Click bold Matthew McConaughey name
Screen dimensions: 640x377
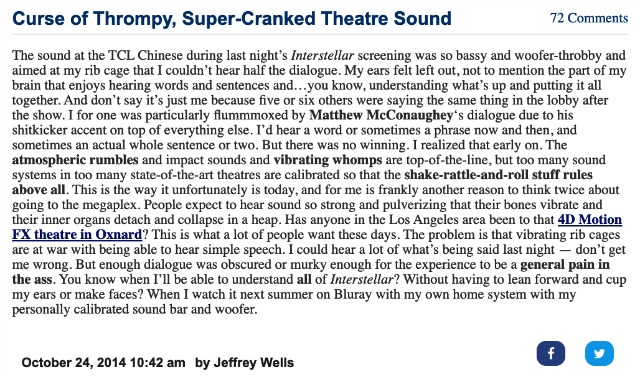point(381,115)
